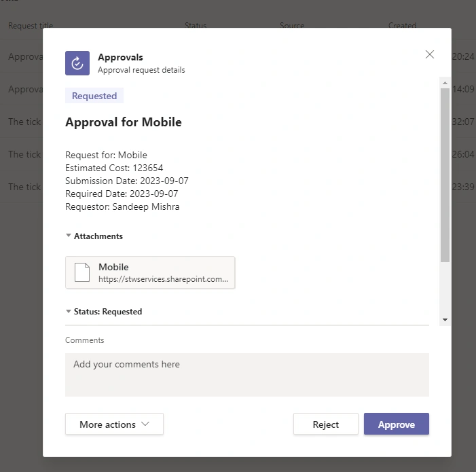Click Submission Date: 2023-09-07 text
This screenshot has width=476, height=472.
(127, 181)
